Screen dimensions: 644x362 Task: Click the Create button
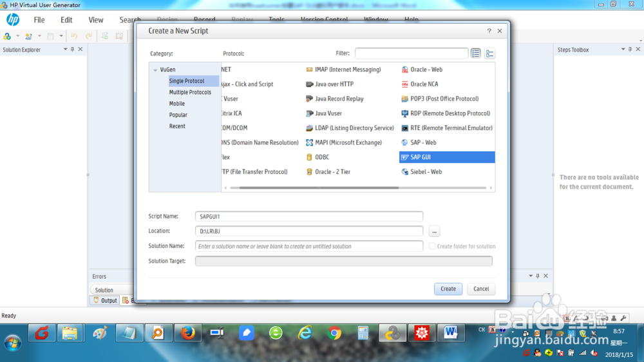448,289
